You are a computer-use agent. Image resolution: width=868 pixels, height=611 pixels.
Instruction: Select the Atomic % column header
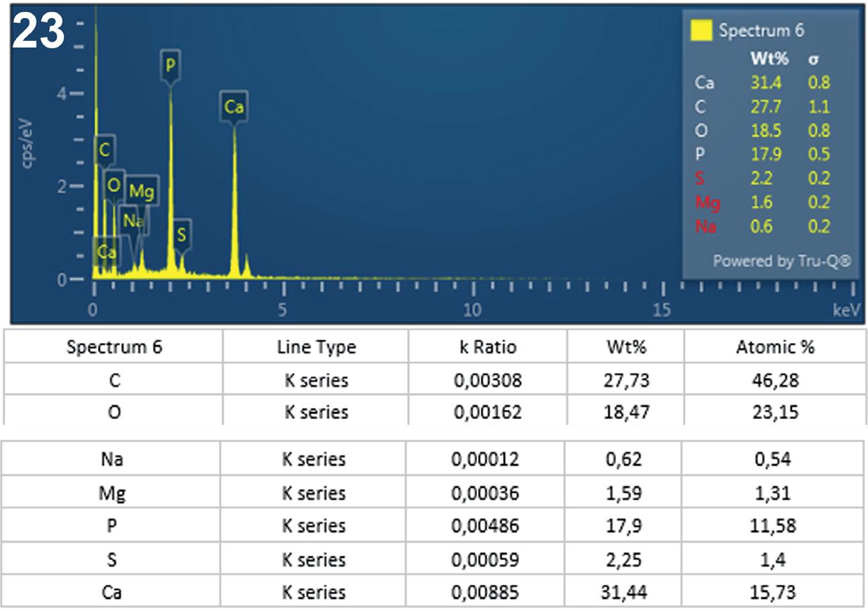click(774, 347)
